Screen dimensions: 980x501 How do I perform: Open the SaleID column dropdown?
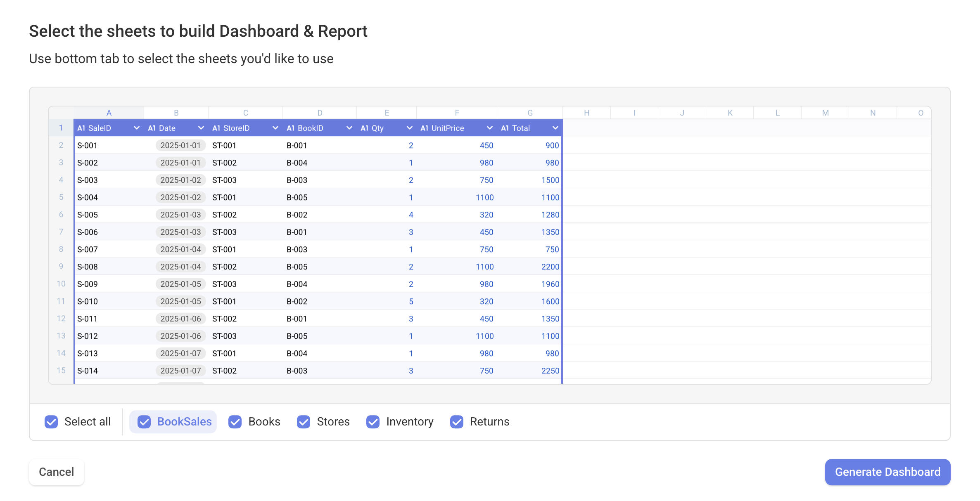tap(137, 128)
